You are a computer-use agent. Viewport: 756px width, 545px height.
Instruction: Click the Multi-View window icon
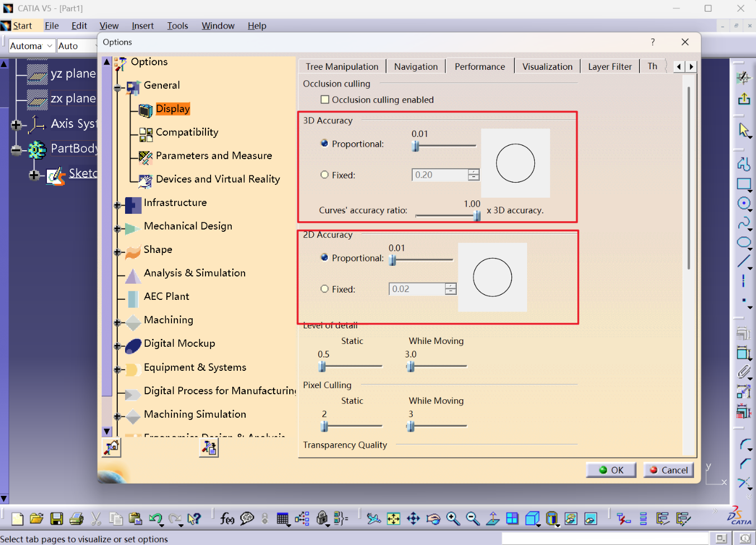click(x=512, y=519)
